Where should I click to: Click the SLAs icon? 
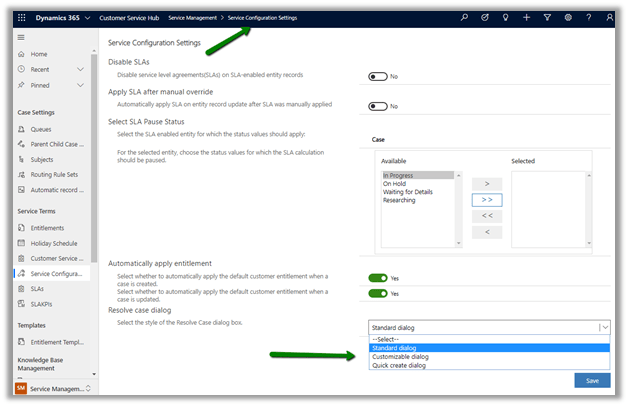(x=22, y=289)
